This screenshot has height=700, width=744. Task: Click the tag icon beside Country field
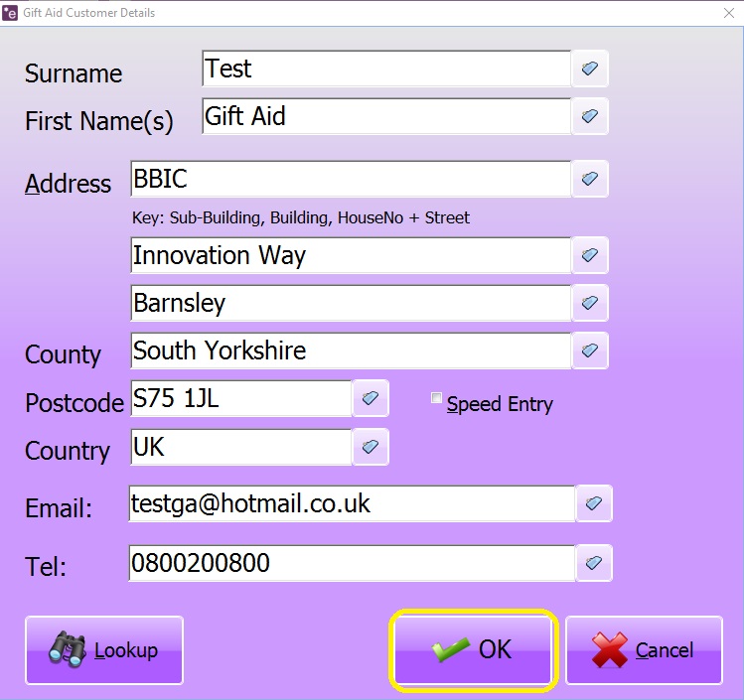(371, 447)
